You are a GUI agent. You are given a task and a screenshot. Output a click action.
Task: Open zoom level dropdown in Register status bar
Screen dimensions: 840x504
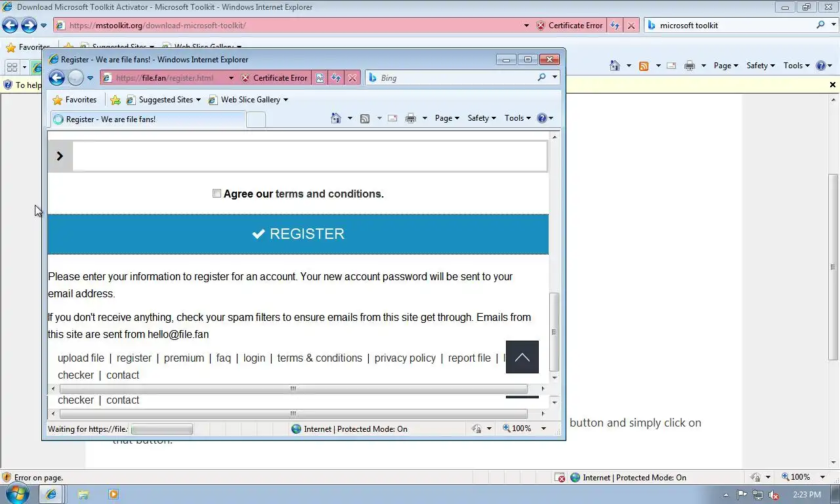543,429
